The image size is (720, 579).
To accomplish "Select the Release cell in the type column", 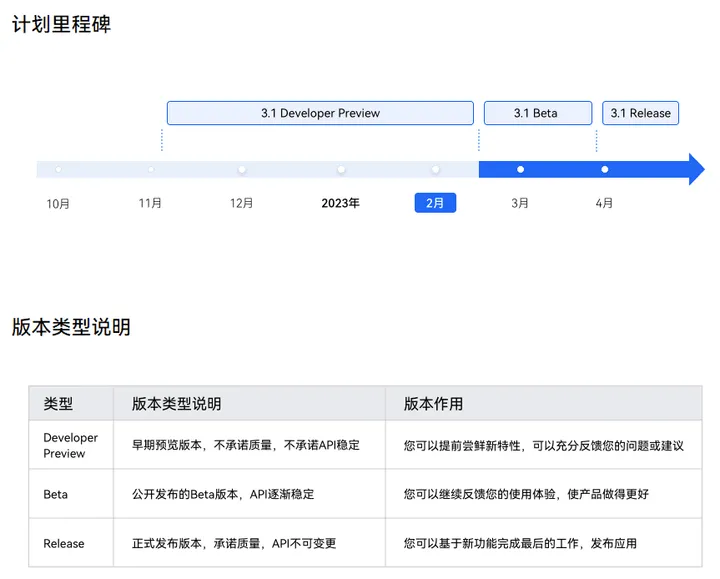I will [x=64, y=543].
